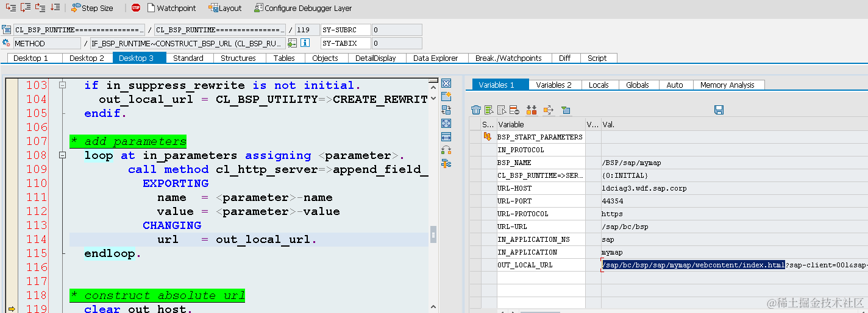Click the program info icon beside CL_BSP_RUNTIME
The image size is (868, 313).
click(x=7, y=29)
